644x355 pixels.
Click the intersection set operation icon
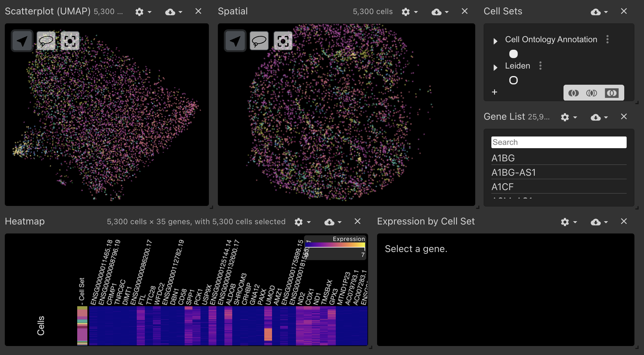pyautogui.click(x=592, y=93)
